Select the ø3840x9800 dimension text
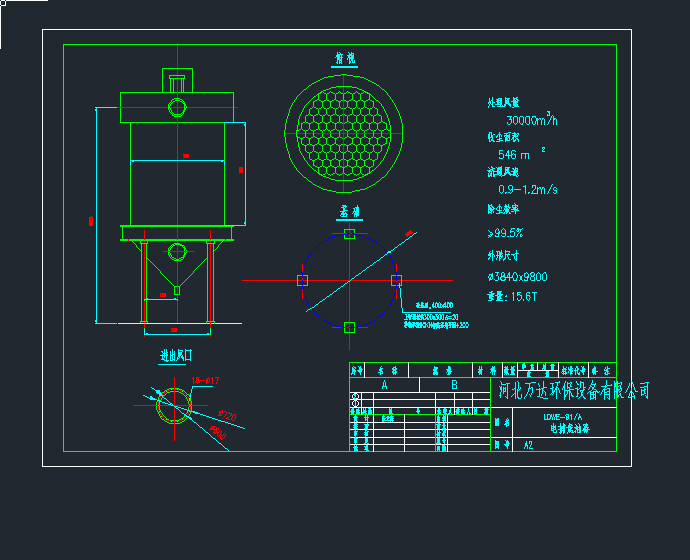The height and width of the screenshot is (560, 690). tap(517, 277)
